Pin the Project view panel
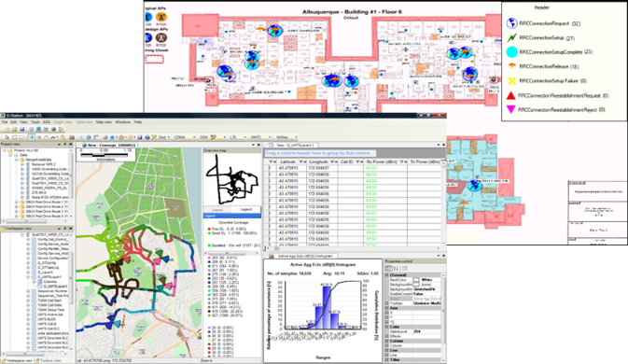628x364 pixels. [65, 144]
